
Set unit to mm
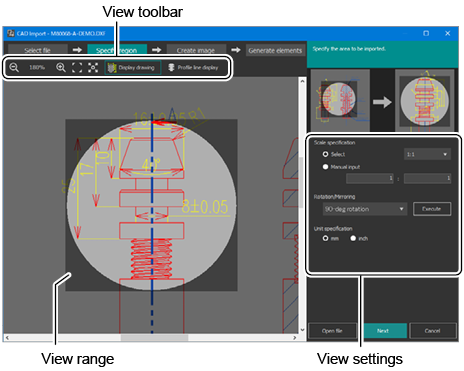pos(325,238)
